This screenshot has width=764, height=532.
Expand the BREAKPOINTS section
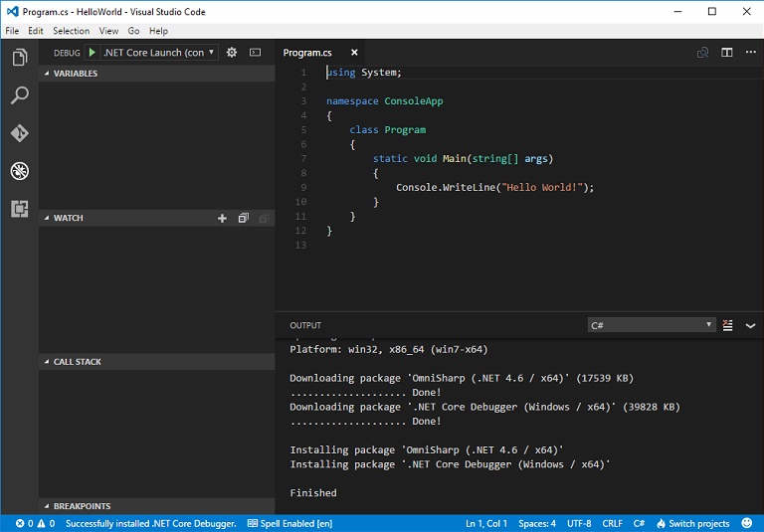[x=157, y=506]
